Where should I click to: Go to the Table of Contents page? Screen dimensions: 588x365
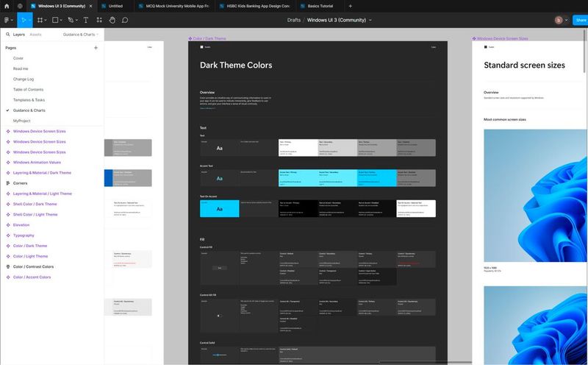coord(28,89)
